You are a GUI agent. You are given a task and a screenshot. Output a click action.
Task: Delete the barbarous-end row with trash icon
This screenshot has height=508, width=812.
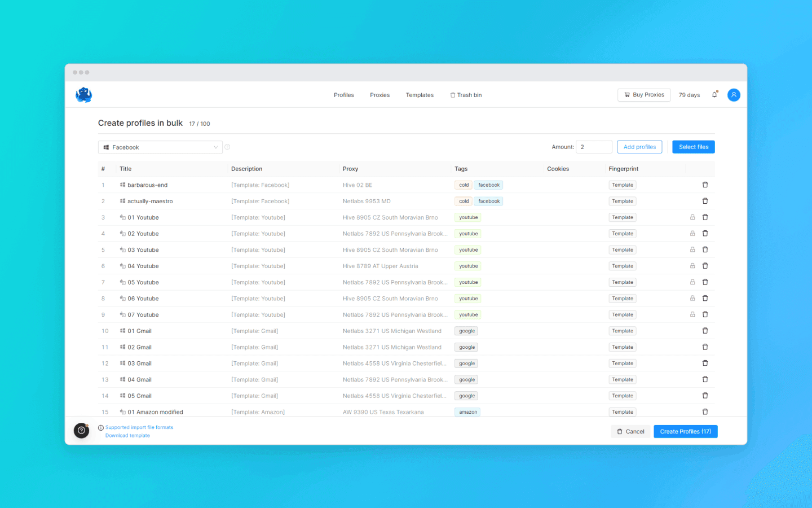[x=705, y=185]
